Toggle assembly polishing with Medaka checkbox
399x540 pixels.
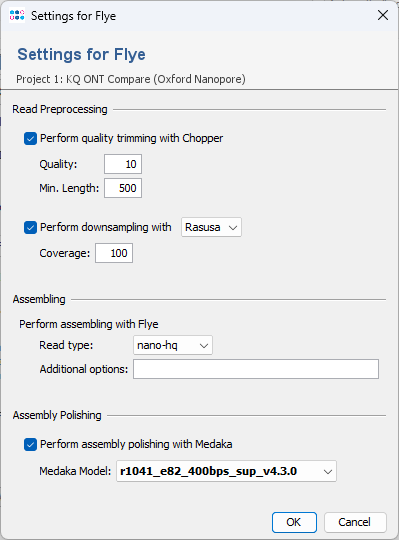click(x=30, y=444)
